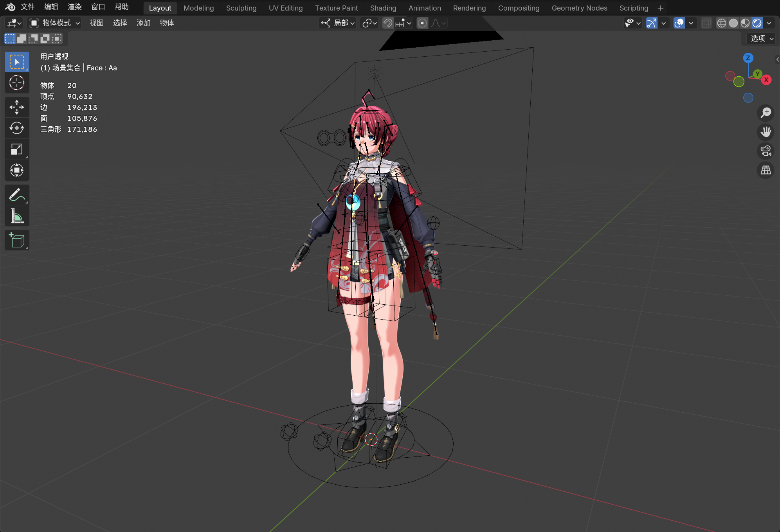Activate the combined Transform tool
Viewport: 780px width, 532px height.
pyautogui.click(x=17, y=170)
